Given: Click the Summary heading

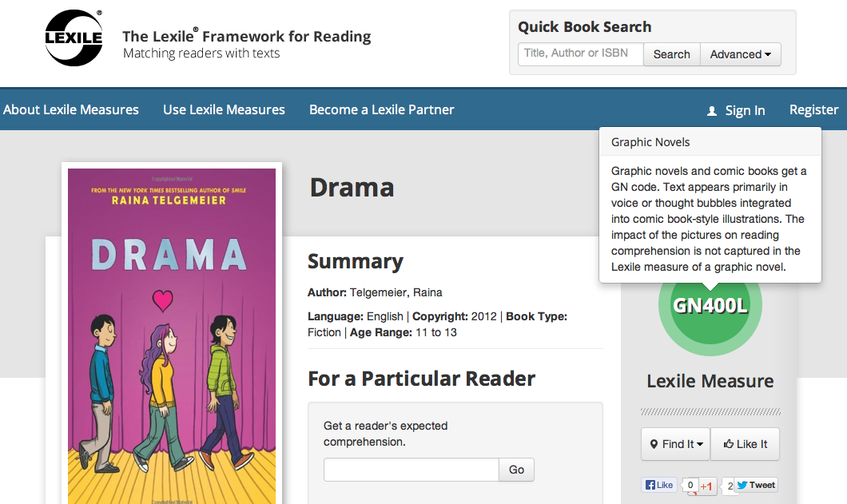Looking at the screenshot, I should [356, 261].
